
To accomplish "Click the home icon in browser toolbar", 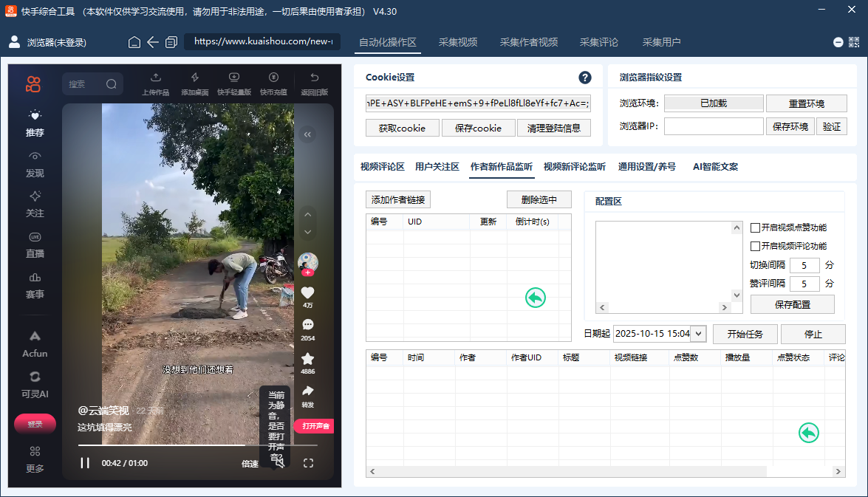I will (134, 42).
